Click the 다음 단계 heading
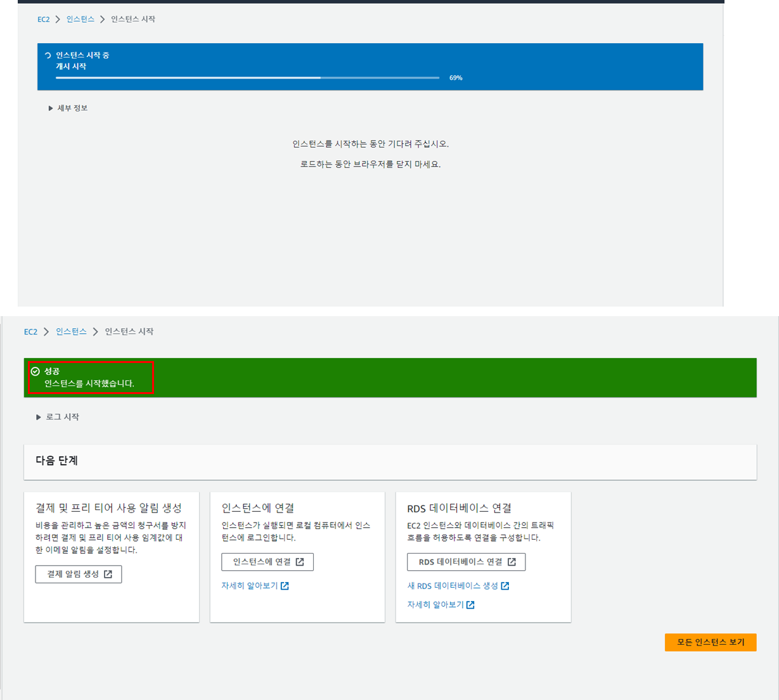Viewport: 779px width, 700px height. click(56, 461)
